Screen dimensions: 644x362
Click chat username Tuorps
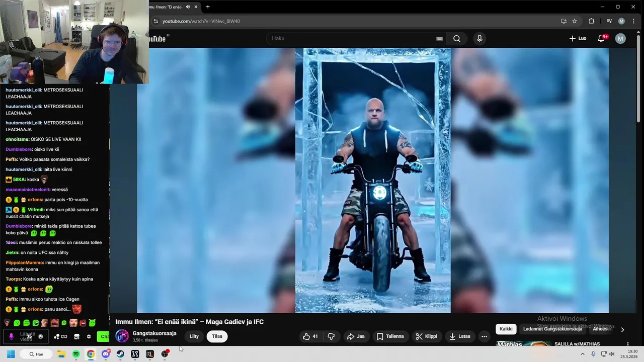pos(14,279)
